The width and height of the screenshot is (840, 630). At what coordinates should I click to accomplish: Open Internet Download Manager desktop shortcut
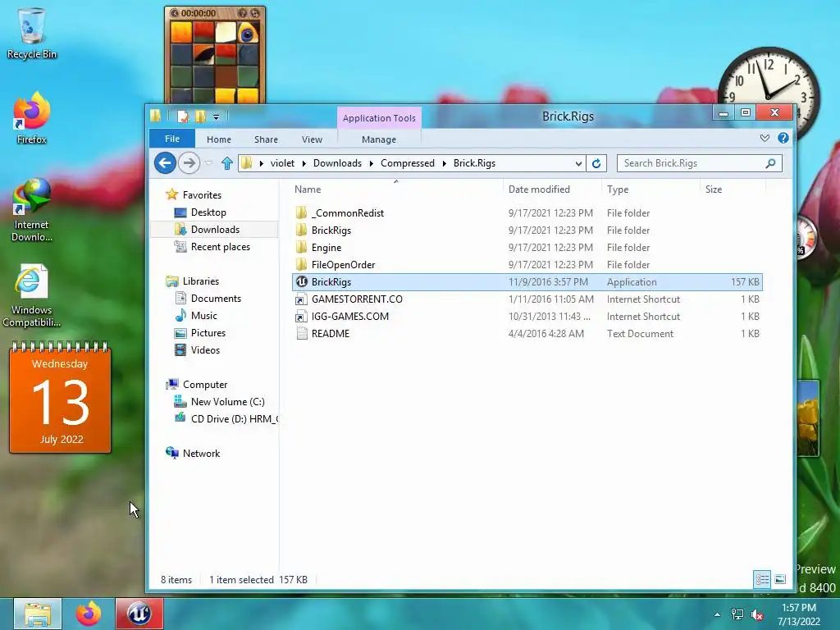coord(31,210)
